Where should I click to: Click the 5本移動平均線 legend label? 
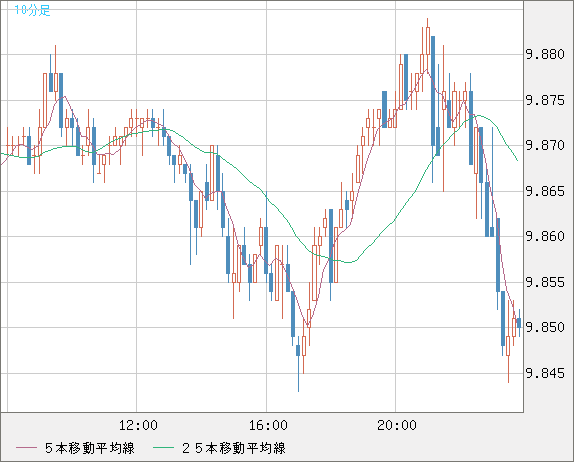[90, 448]
